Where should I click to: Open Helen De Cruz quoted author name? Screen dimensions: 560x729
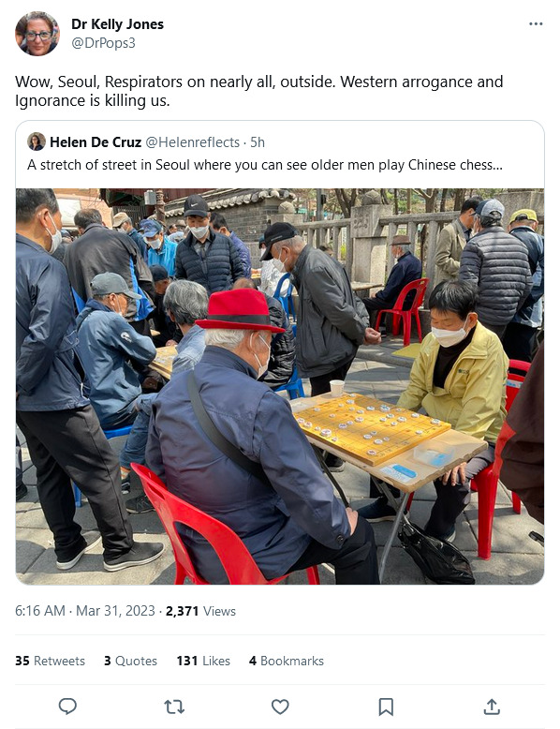click(96, 142)
